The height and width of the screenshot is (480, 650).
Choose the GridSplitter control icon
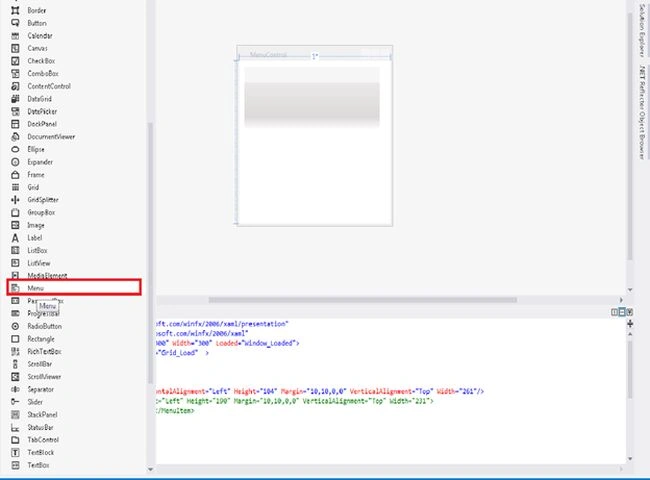click(15, 200)
